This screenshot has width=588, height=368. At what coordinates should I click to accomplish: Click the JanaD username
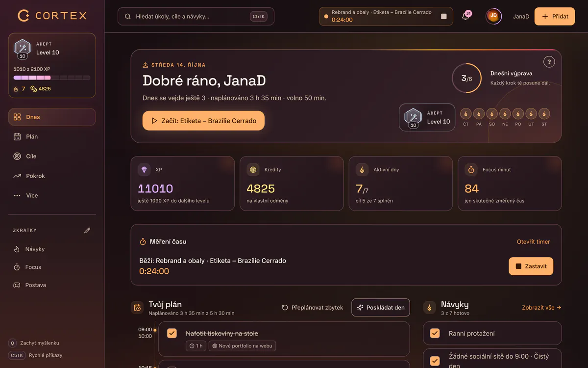coord(521,16)
